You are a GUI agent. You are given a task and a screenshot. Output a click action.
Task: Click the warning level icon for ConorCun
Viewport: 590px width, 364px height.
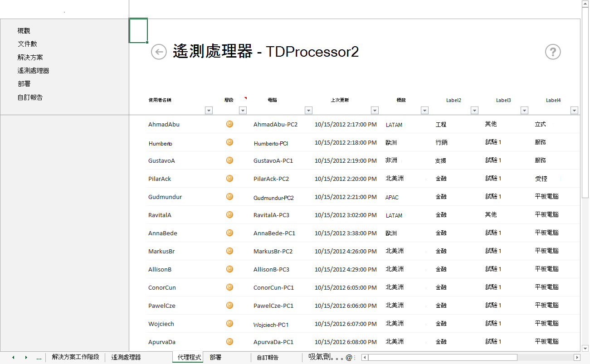tap(229, 287)
